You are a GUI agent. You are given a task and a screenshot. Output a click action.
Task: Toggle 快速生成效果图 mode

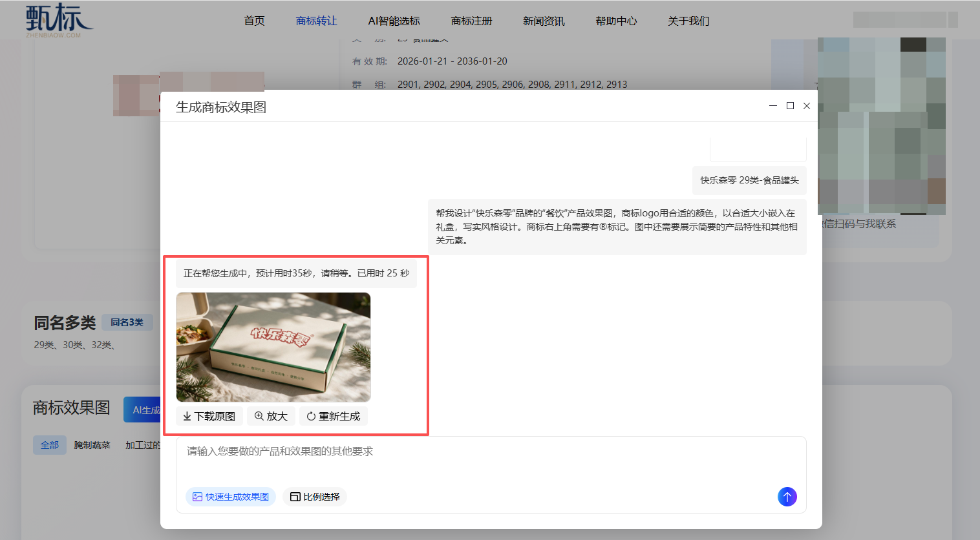(x=231, y=497)
